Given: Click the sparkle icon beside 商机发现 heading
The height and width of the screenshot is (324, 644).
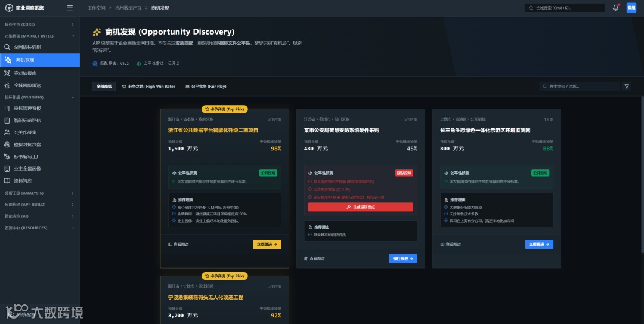Looking at the screenshot, I should click(x=97, y=32).
